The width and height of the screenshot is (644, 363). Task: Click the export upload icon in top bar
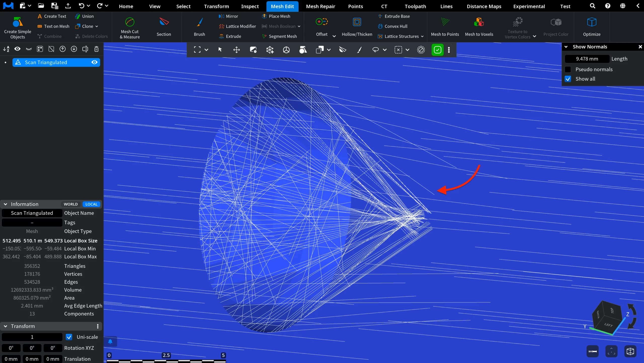coord(68,6)
